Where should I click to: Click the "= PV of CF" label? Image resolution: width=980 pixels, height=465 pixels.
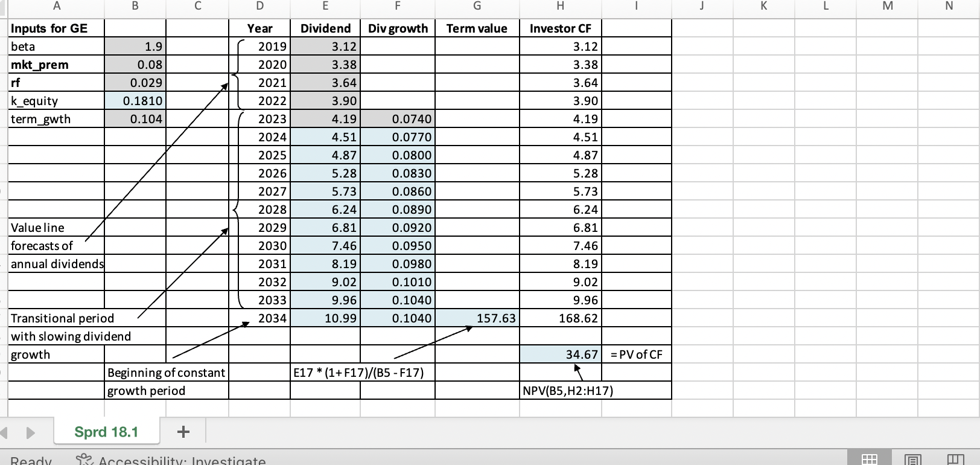tap(636, 354)
